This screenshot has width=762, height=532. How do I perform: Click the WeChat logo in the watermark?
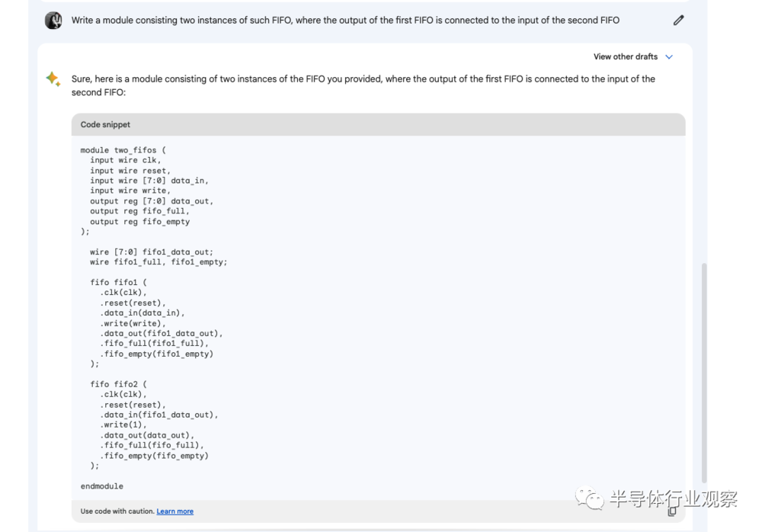[589, 499]
